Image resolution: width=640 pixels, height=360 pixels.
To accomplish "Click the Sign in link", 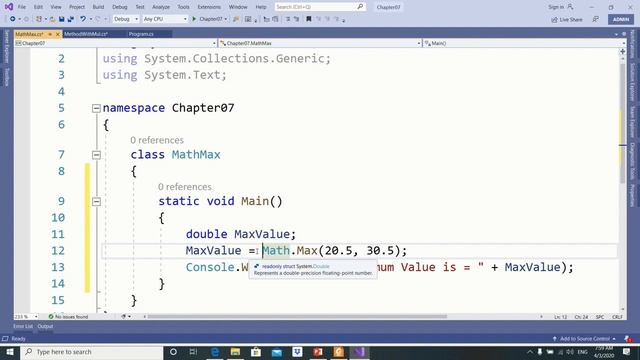I will (560, 7).
